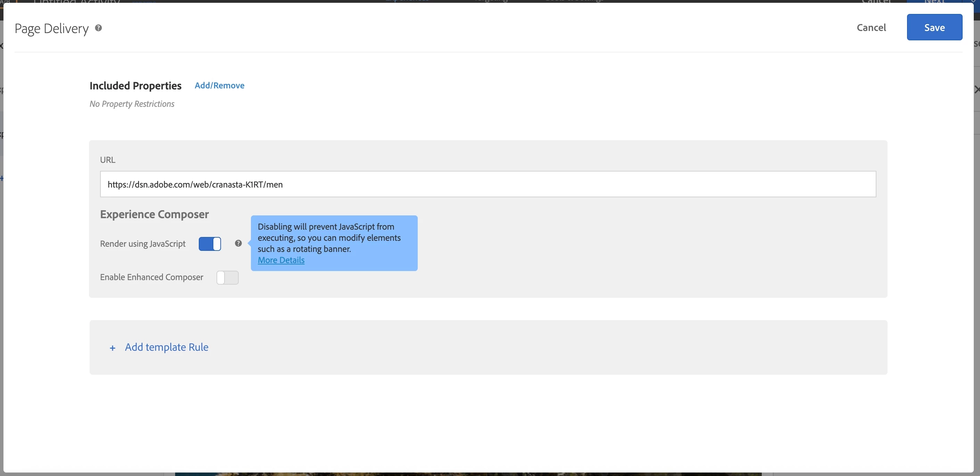Click the Enable Enhanced Composer label
This screenshot has height=476, width=980.
pyautogui.click(x=152, y=277)
